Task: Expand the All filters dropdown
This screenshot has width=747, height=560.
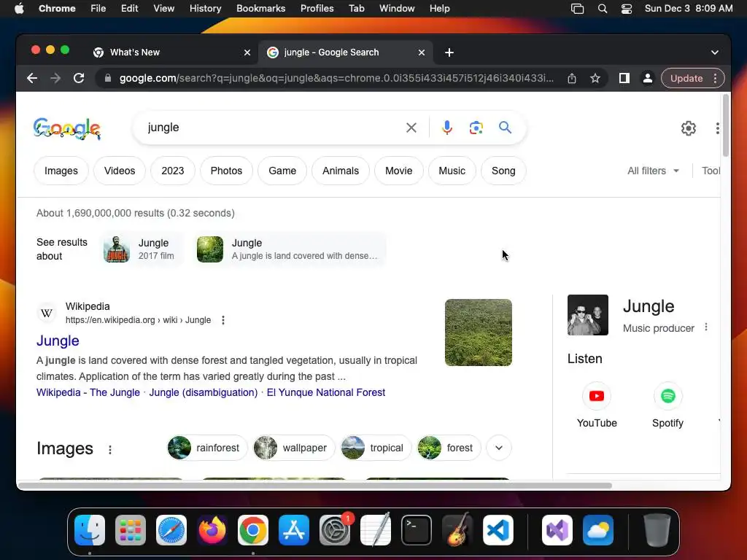Action: [653, 171]
